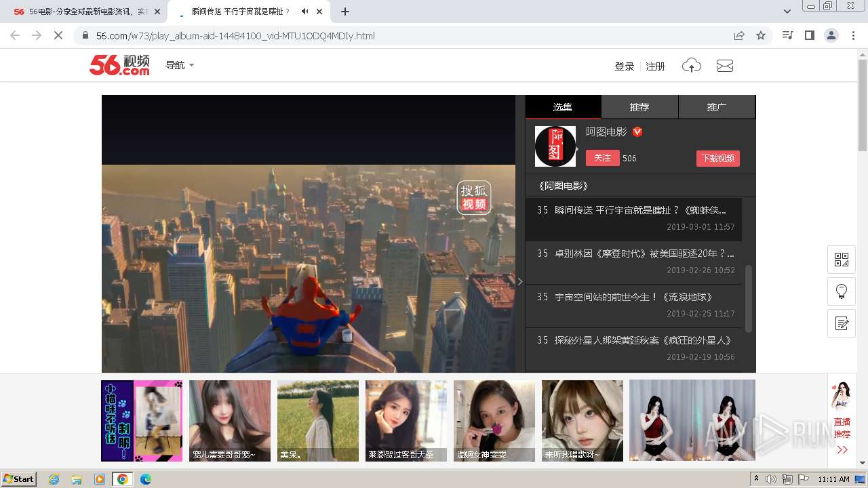Play the 探秘外星人绑架黄廷秋案 episode

[x=633, y=349]
